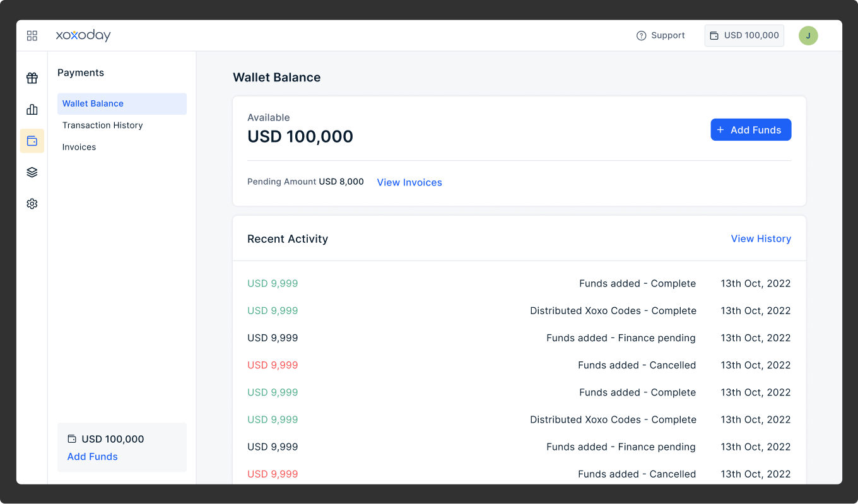Viewport: 858px width, 504px height.
Task: Select the wallet payments sidebar icon
Action: pyautogui.click(x=32, y=141)
